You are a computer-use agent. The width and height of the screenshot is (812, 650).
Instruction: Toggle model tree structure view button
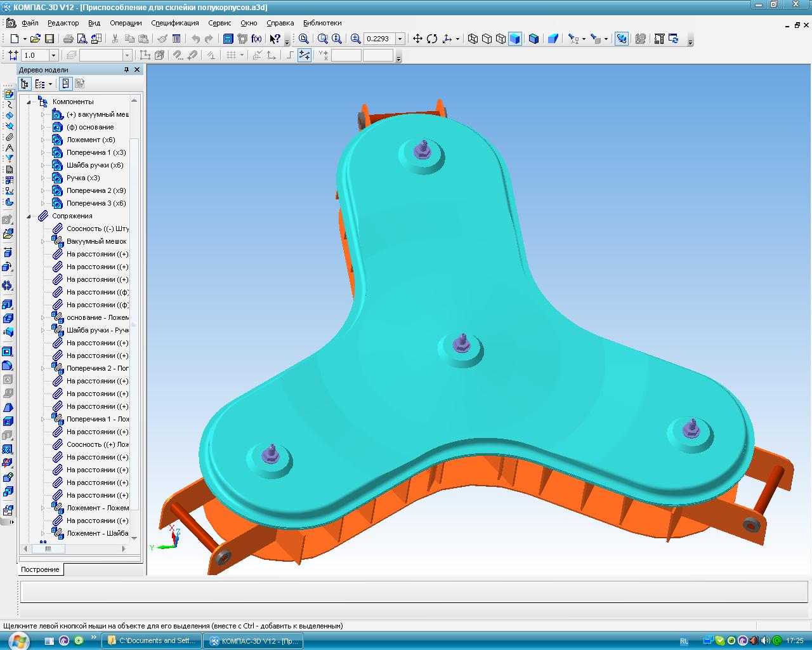25,84
